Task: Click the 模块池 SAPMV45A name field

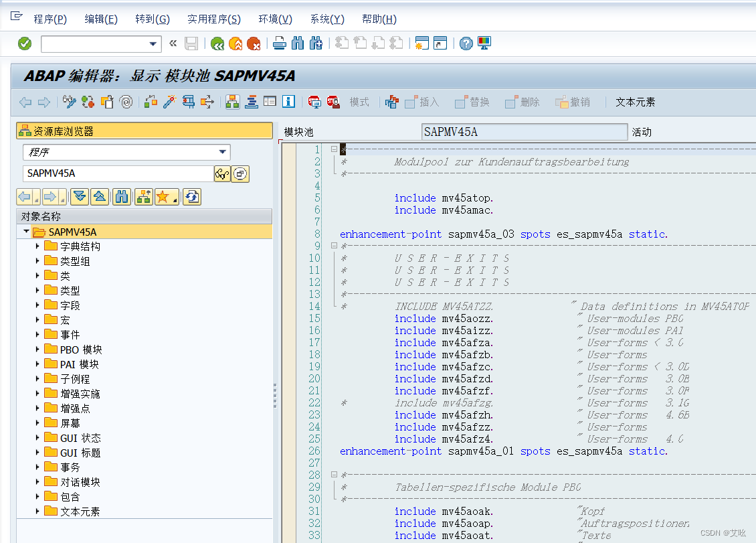Action: pyautogui.click(x=524, y=132)
